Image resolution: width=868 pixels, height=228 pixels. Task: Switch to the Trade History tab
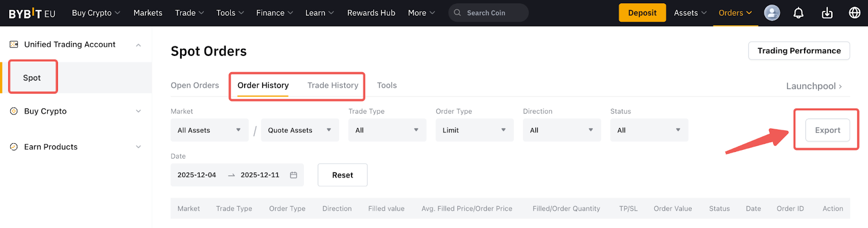click(333, 85)
